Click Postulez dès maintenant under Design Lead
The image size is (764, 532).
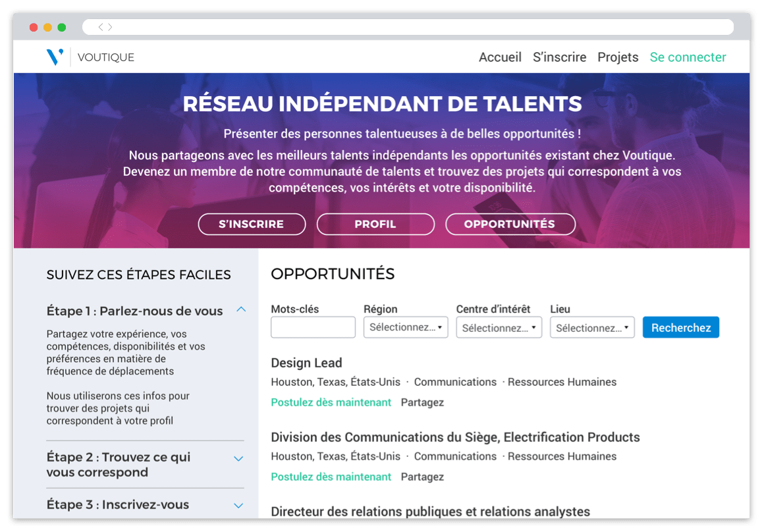(331, 402)
